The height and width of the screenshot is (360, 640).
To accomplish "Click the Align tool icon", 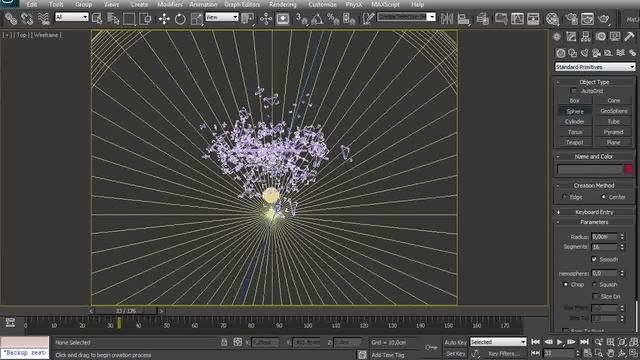I will (463, 19).
